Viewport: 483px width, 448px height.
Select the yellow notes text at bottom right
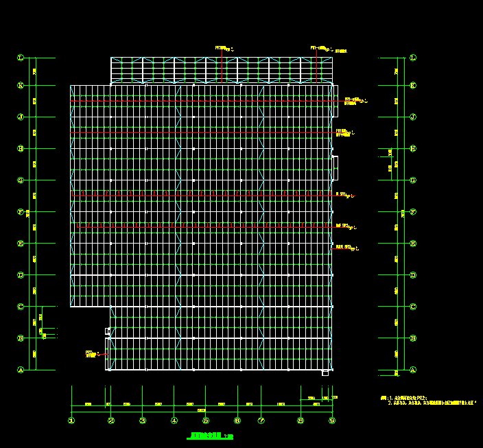click(425, 401)
